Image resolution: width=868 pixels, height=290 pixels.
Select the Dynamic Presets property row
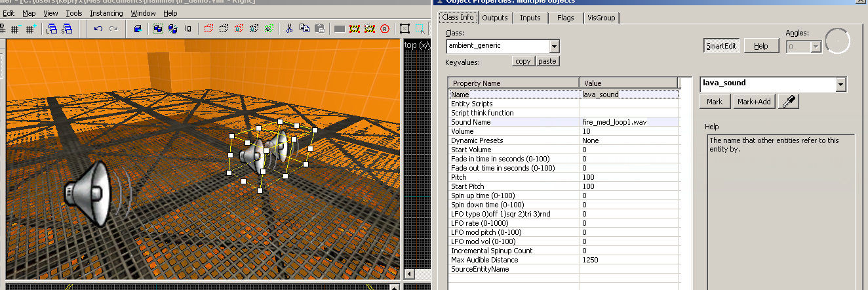(x=564, y=140)
